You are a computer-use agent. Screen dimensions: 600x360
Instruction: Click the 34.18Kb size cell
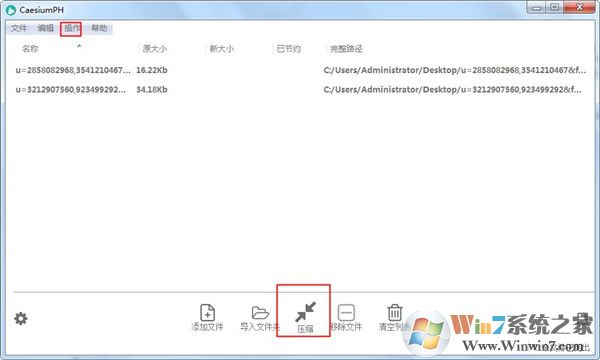point(152,90)
